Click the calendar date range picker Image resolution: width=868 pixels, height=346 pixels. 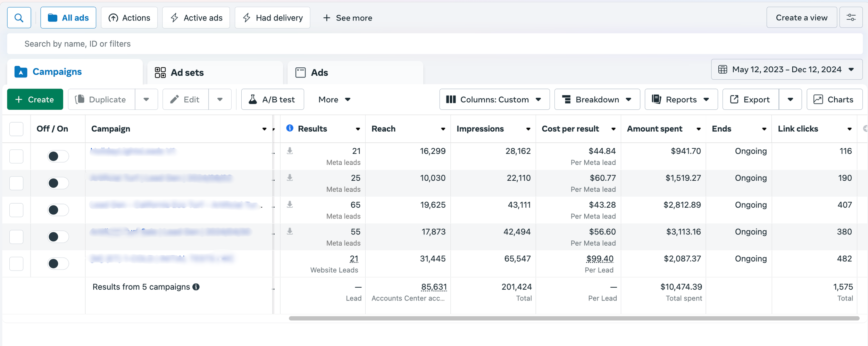tap(786, 69)
